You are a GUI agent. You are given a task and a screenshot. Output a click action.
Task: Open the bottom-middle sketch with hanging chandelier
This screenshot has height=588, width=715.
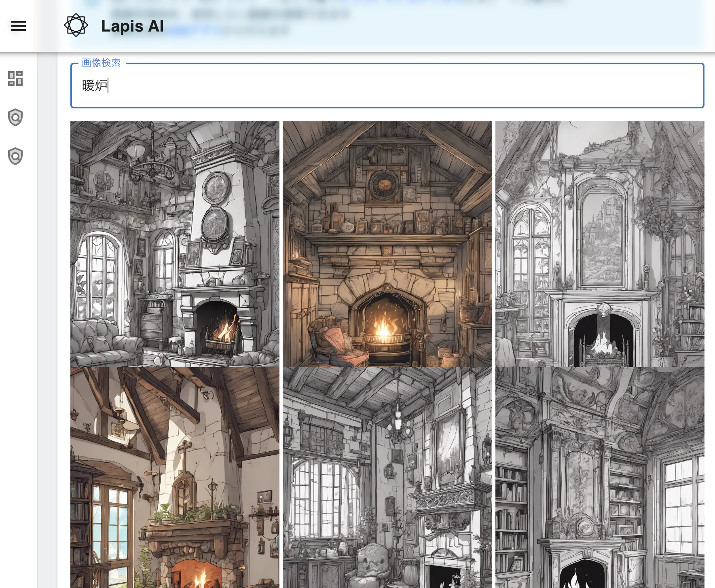pos(387,477)
